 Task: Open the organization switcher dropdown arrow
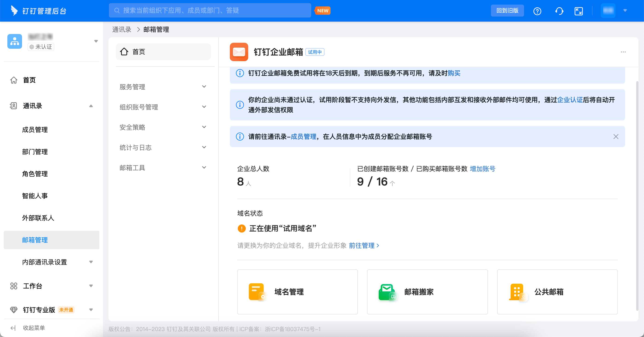pos(96,41)
